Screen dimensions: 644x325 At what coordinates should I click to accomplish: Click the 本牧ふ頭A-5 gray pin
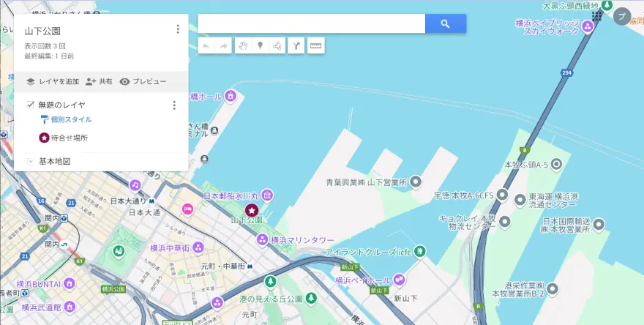(556, 165)
